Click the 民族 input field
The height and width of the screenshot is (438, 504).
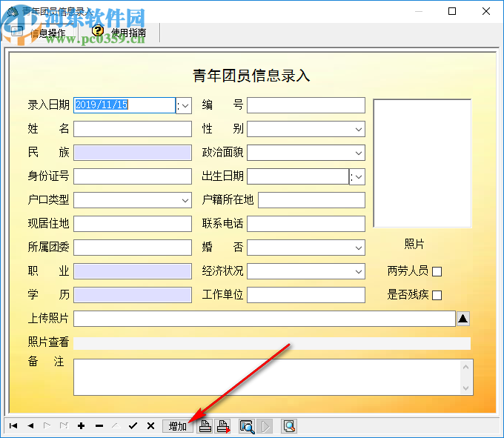(133, 153)
